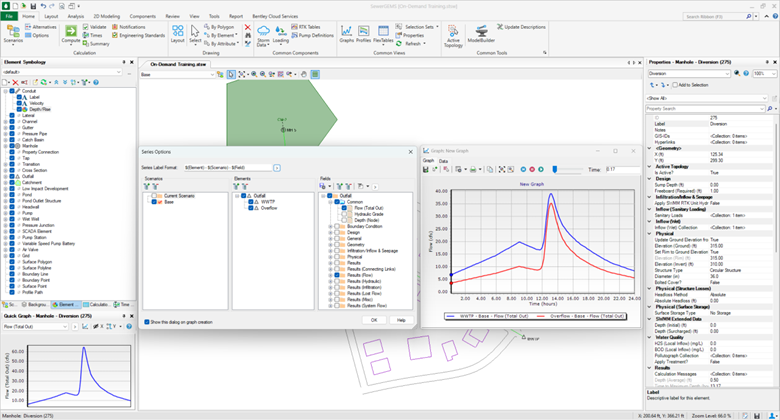
Task: Toggle Flow (Total Out) field checkbox
Action: pos(344,208)
